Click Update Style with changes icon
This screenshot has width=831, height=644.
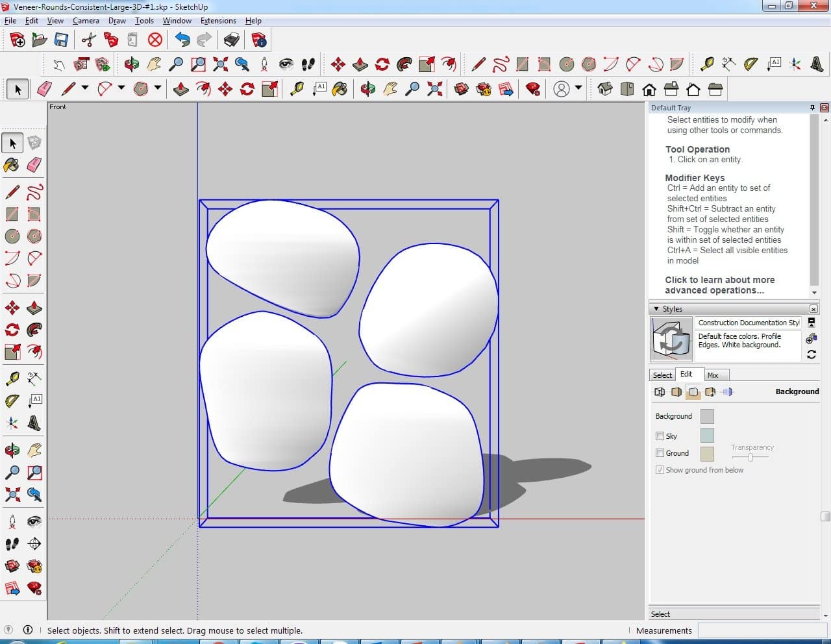(812, 354)
